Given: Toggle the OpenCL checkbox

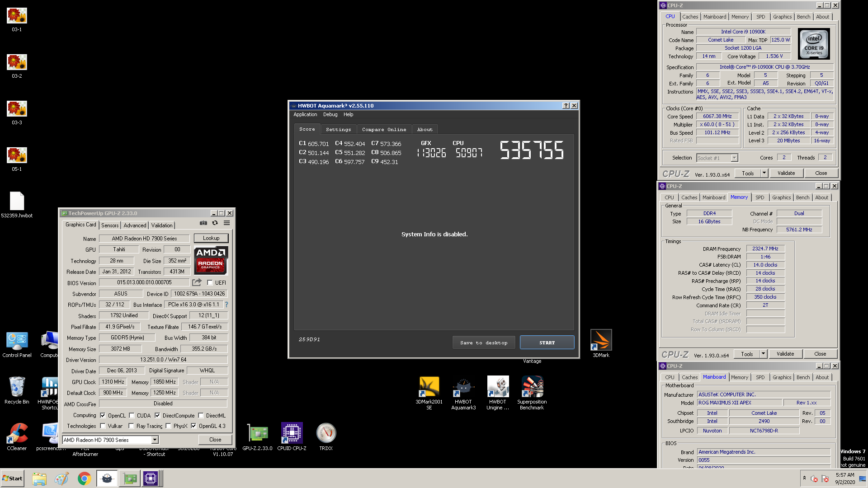Looking at the screenshot, I should [103, 415].
